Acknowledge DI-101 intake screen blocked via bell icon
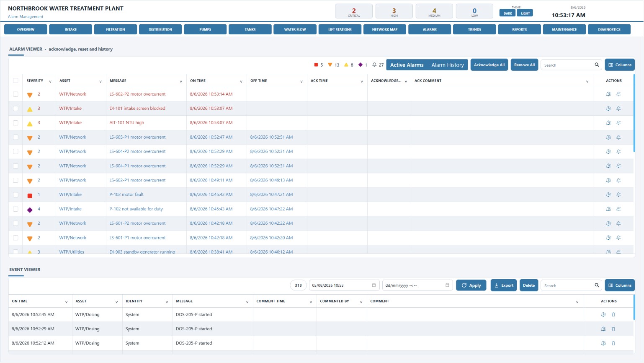 pos(608,109)
